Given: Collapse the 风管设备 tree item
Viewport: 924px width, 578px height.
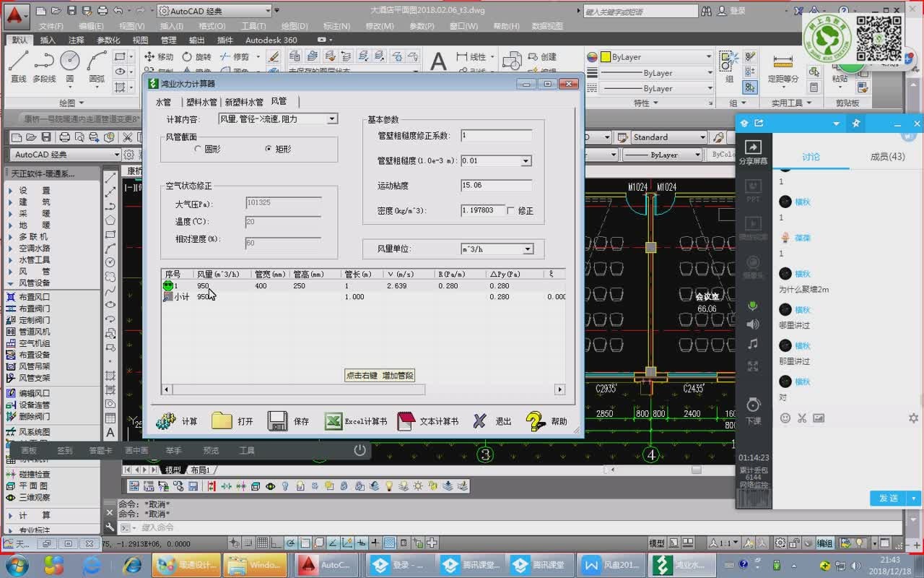Looking at the screenshot, I should click(x=10, y=283).
